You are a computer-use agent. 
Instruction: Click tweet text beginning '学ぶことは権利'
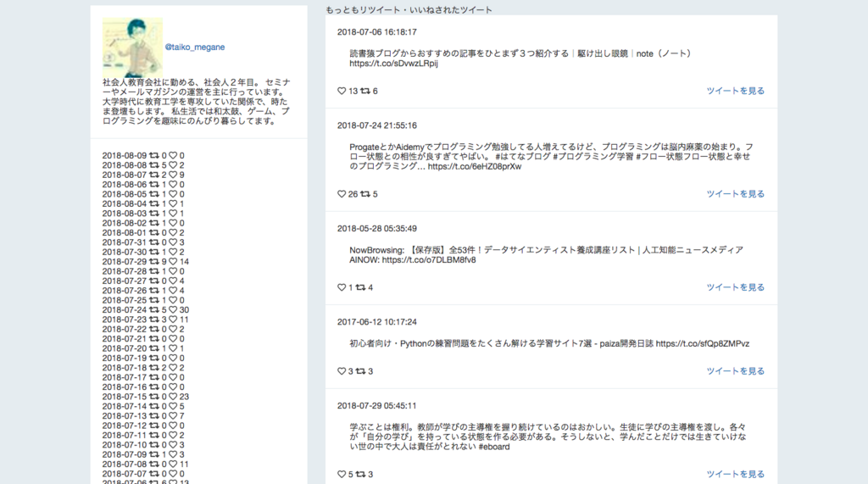point(548,437)
